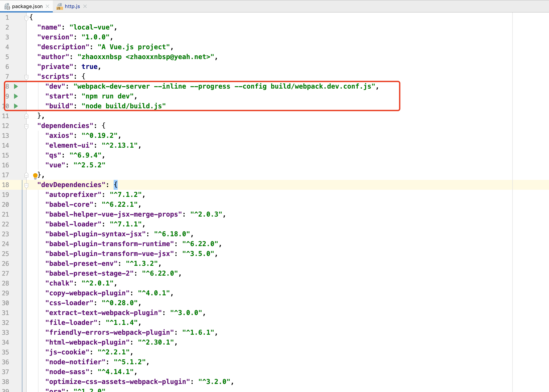Click the "element-ui" dependency key

[69, 145]
